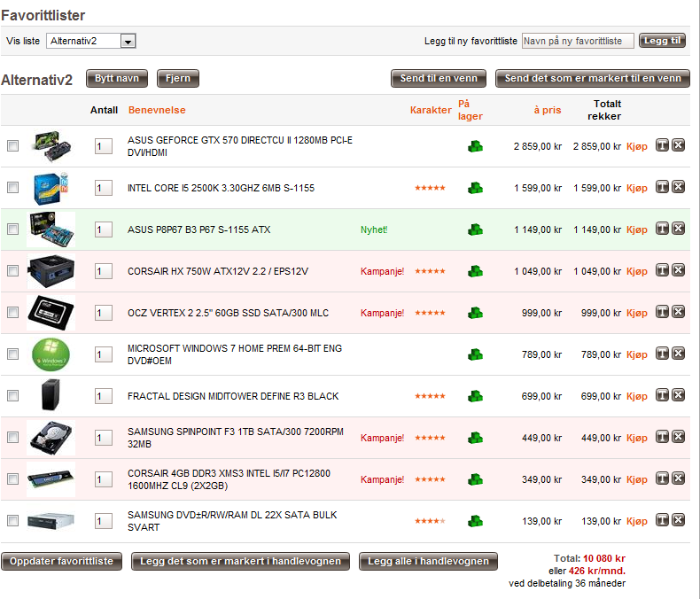700x599 pixels.
Task: Check the ASUS GeForce GTX 570 checkbox
Action: click(13, 146)
